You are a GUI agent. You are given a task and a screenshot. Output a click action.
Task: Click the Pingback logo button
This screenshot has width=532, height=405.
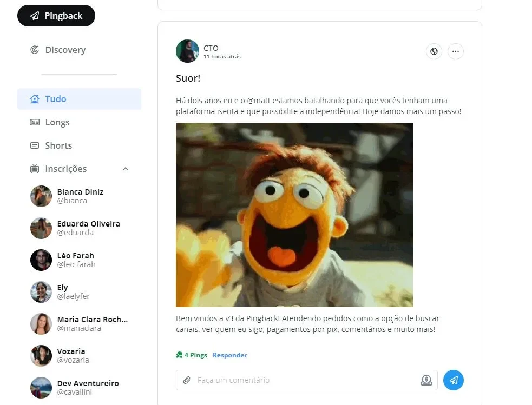coord(56,16)
